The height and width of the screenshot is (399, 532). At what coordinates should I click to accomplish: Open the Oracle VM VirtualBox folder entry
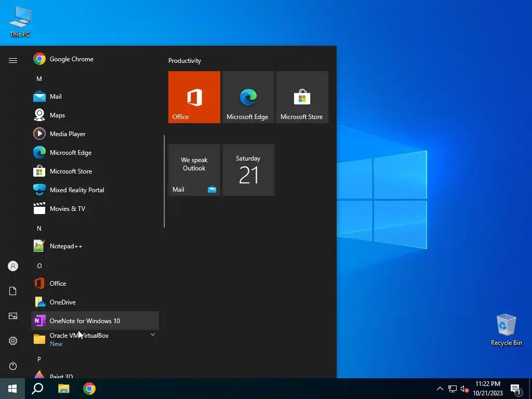pyautogui.click(x=95, y=339)
